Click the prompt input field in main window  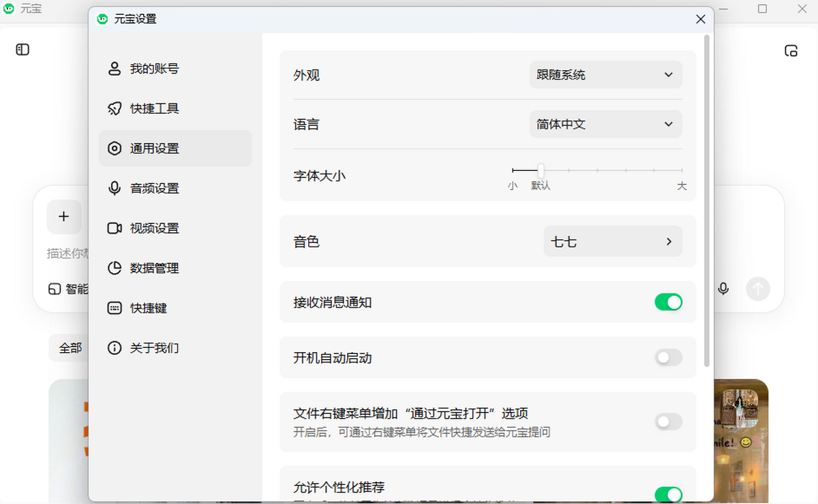tap(67, 253)
